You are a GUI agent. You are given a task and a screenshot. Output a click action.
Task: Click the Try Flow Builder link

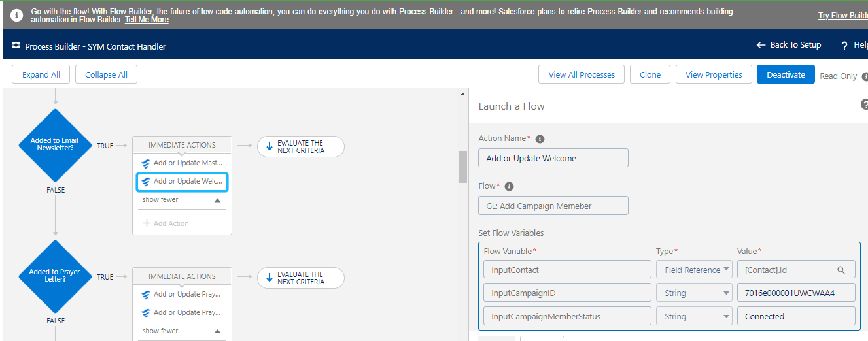(843, 16)
